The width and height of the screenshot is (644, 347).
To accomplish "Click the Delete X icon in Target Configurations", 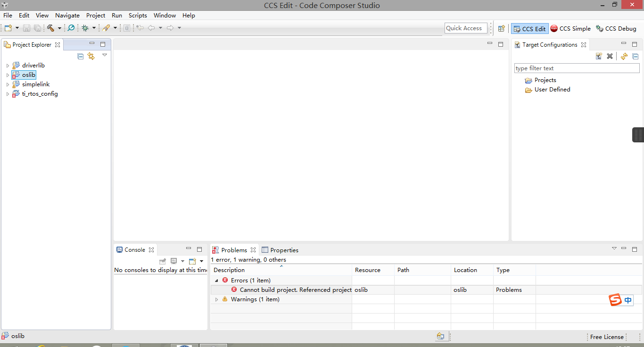I will click(610, 56).
